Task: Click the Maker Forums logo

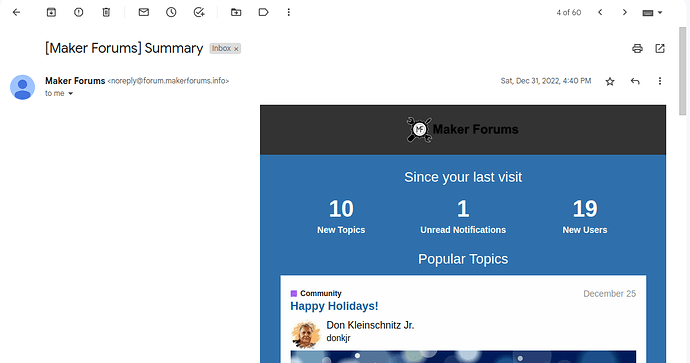Action: tap(462, 129)
